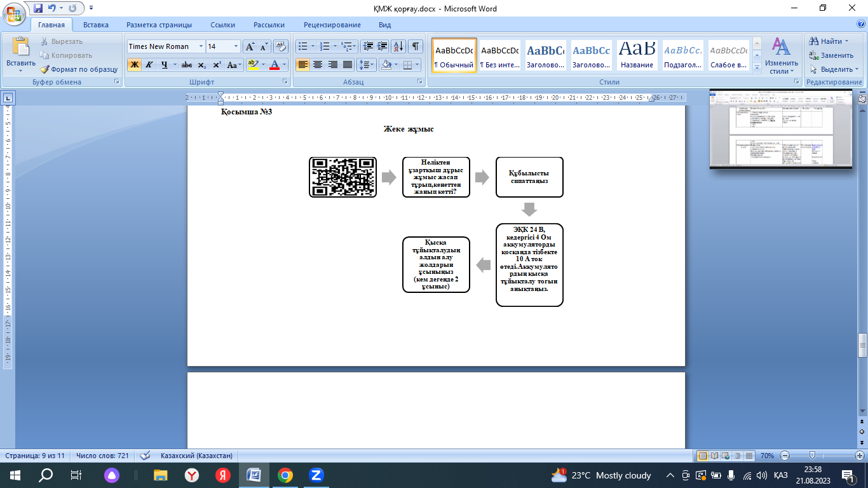Click the Найти (Find) button
The image size is (868, 488).
pos(830,41)
